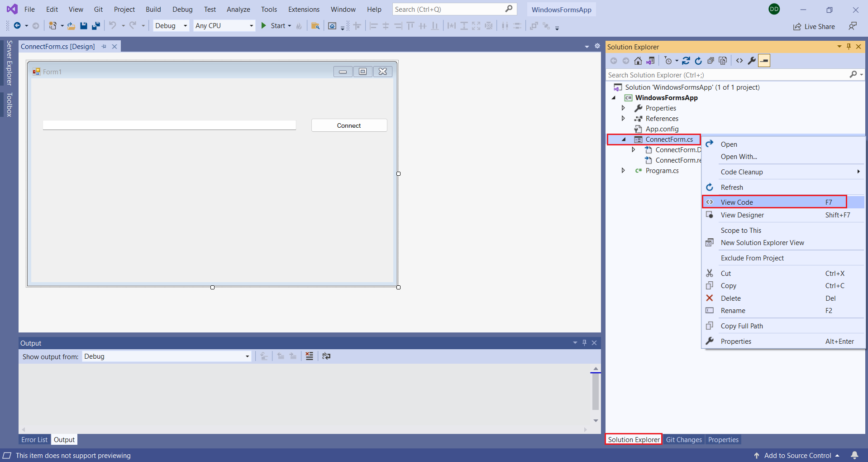Click Collapse All icon in Solution Explorer
Screen dimensions: 868x462
[711, 61]
